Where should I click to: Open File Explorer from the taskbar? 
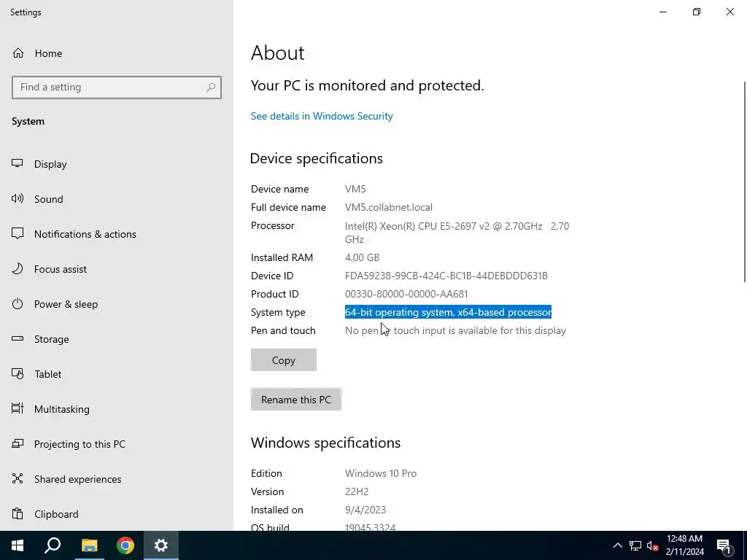(x=89, y=545)
